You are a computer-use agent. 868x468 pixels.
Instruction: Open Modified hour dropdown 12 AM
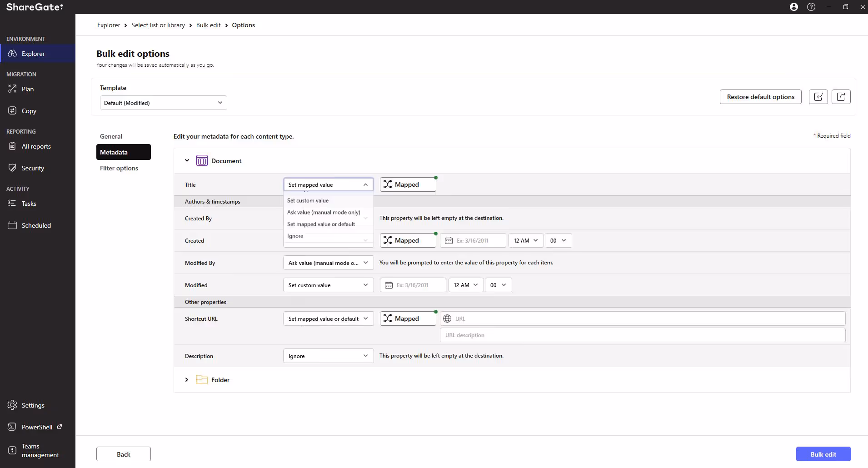tap(466, 285)
